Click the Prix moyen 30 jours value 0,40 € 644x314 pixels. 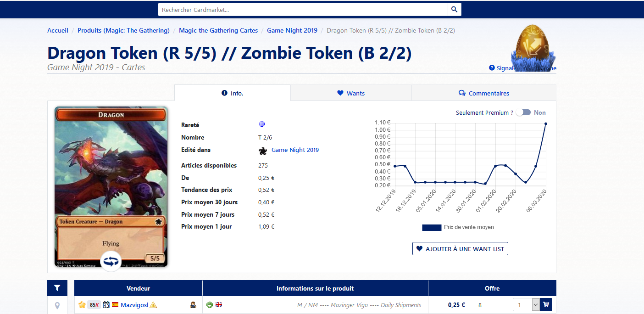coord(266,202)
